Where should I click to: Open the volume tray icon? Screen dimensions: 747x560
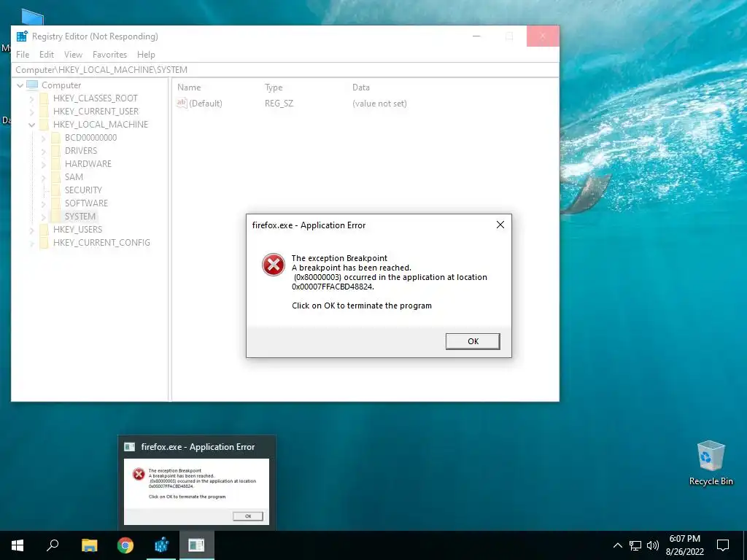tap(653, 545)
